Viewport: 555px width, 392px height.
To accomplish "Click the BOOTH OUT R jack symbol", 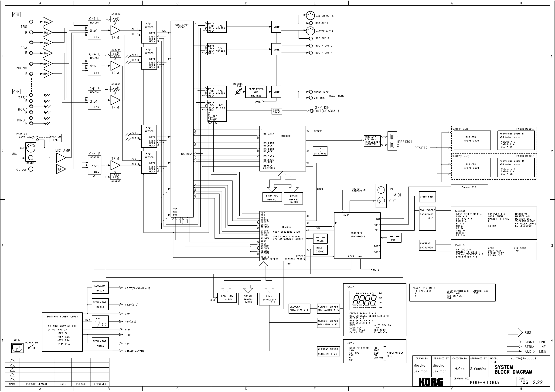I will pos(311,53).
